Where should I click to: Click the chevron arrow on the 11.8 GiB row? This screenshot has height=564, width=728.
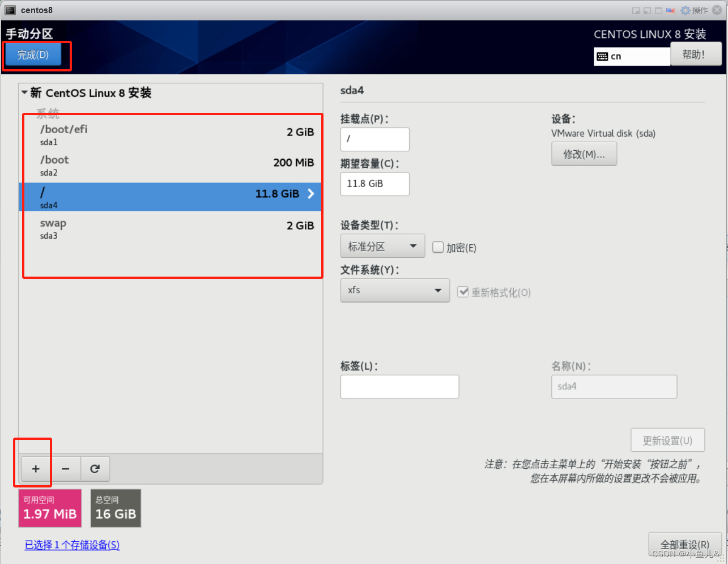(x=310, y=194)
